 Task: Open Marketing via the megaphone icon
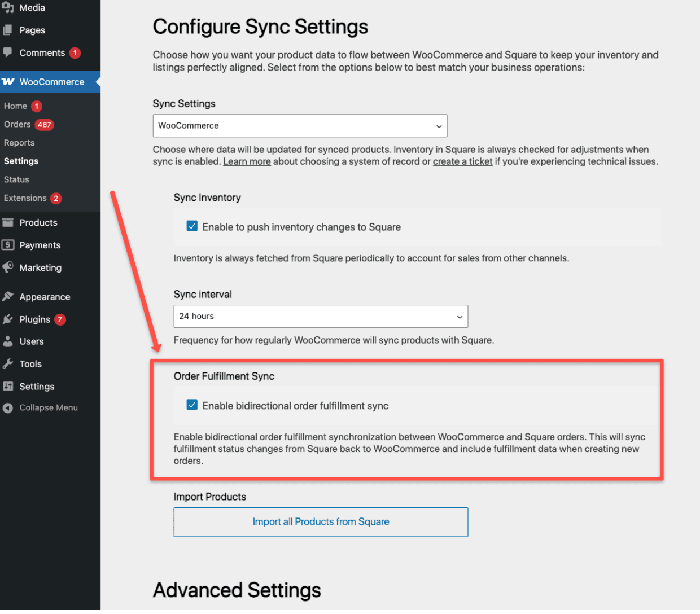[9, 267]
